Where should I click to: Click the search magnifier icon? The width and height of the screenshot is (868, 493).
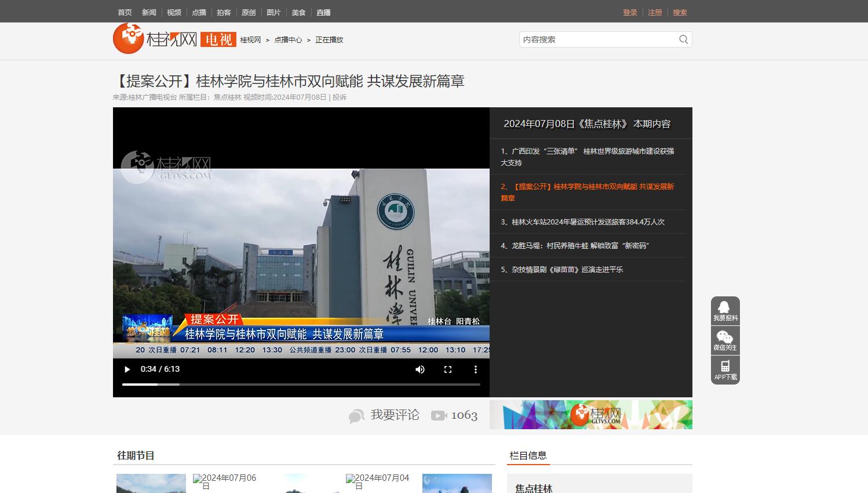click(683, 39)
